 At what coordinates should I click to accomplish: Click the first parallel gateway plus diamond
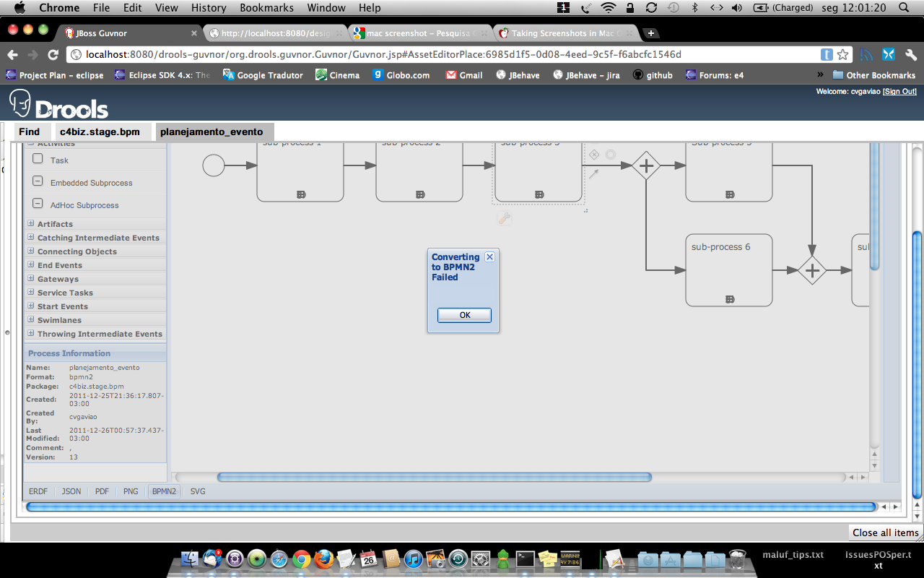[x=646, y=165]
